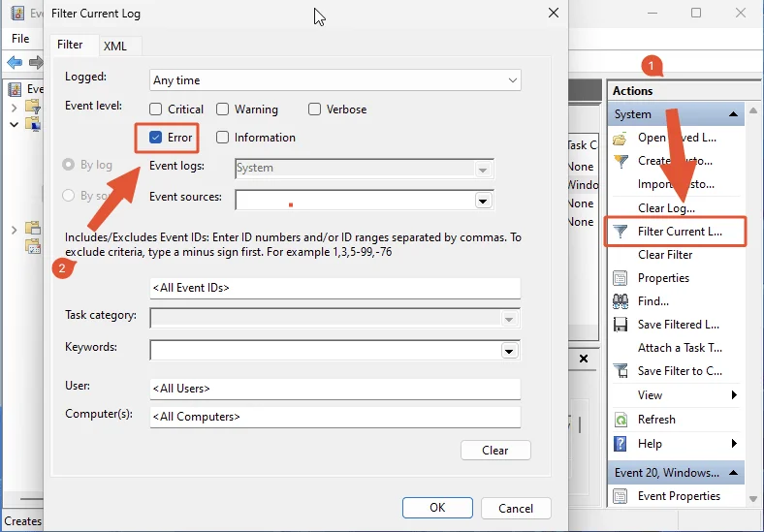Viewport: 764px width, 532px height.
Task: Switch to the XML tab
Action: pos(115,46)
